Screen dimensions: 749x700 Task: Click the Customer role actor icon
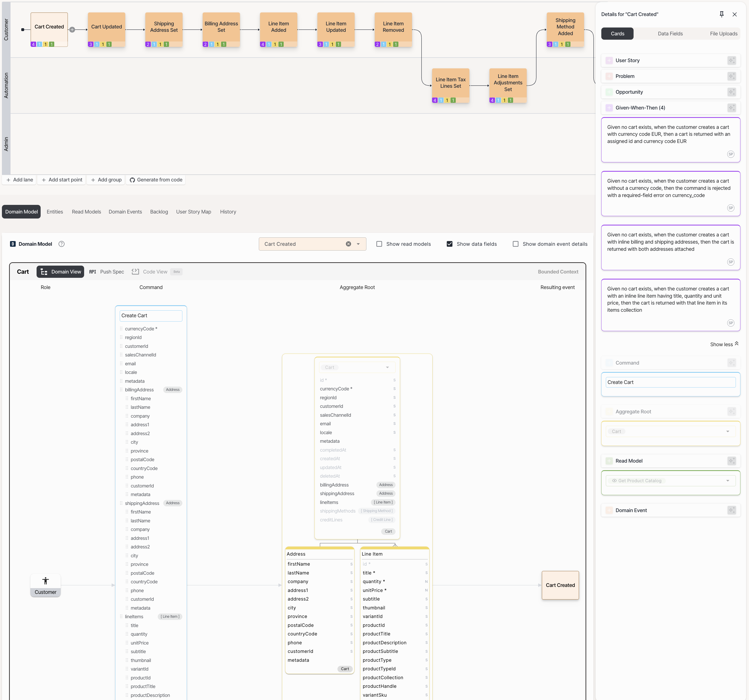[x=46, y=581]
